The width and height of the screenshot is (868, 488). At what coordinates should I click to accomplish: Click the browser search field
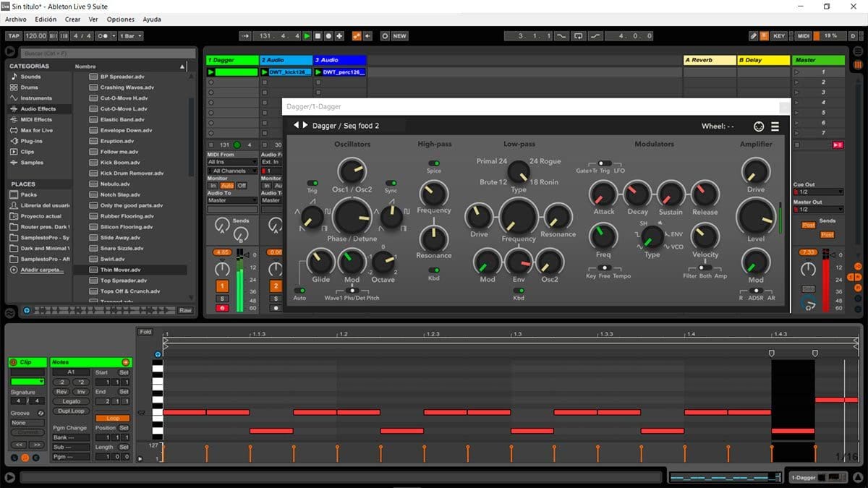tap(107, 53)
